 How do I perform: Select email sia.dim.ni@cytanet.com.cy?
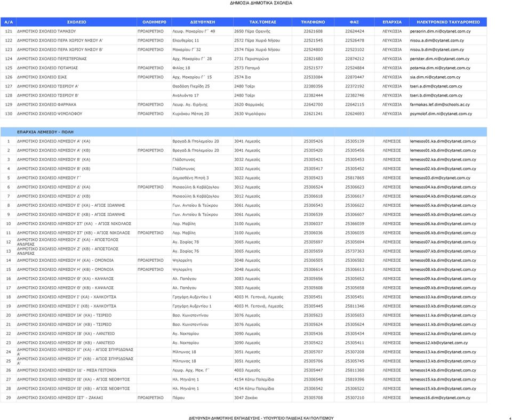(x=435, y=77)
